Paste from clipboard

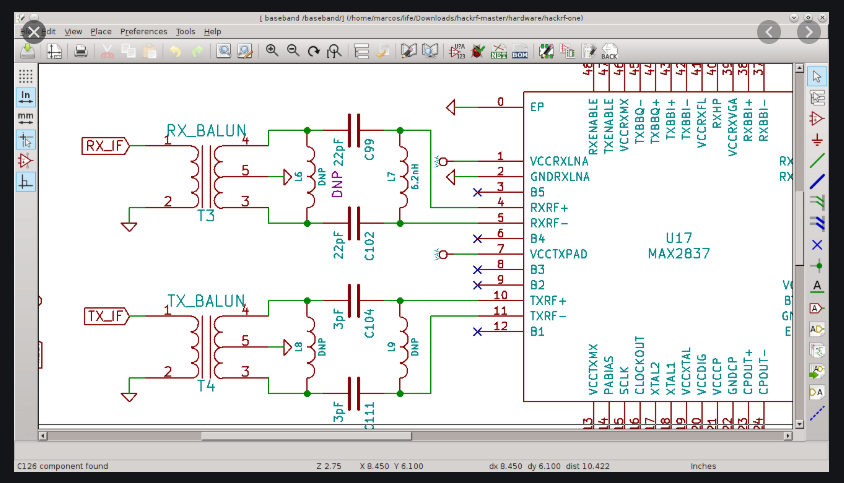click(x=150, y=51)
